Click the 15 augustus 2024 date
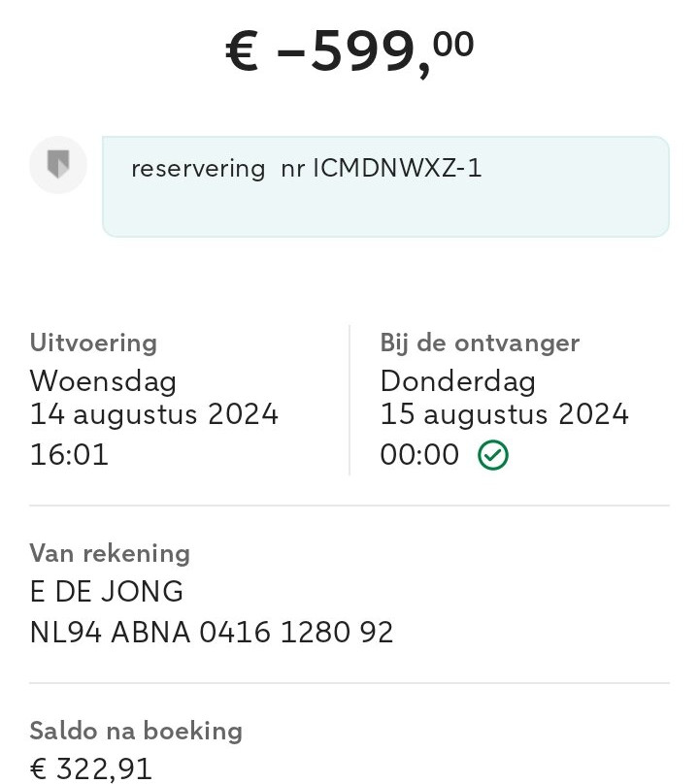The image size is (699, 784). point(505,414)
